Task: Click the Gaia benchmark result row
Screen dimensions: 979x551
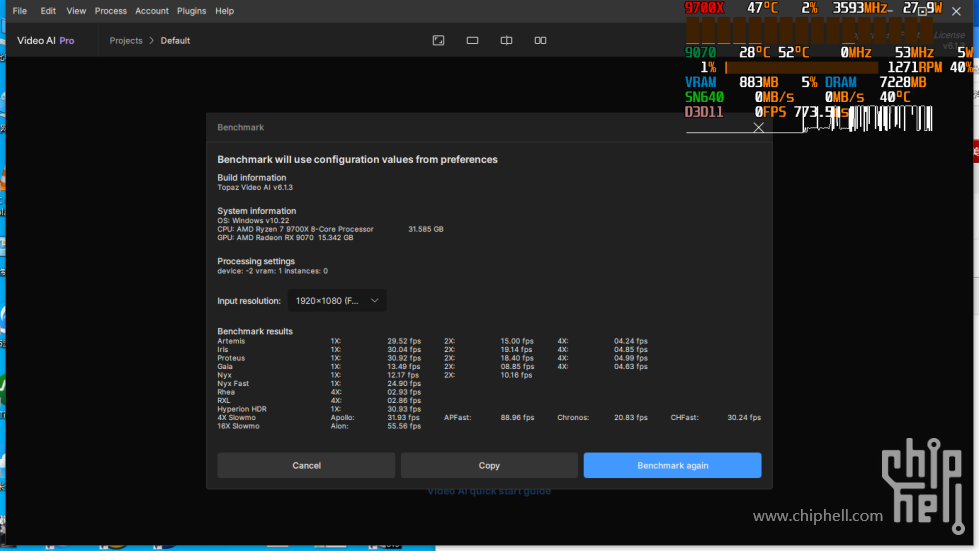Action: pyautogui.click(x=432, y=366)
